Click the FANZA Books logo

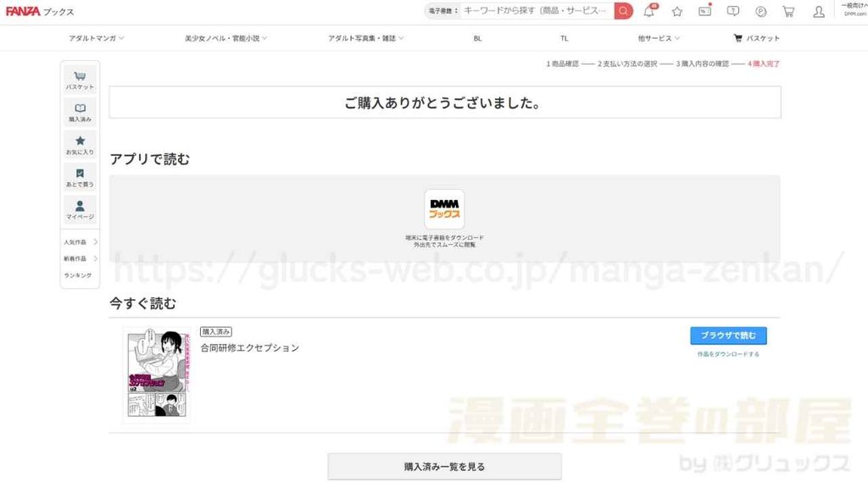39,12
